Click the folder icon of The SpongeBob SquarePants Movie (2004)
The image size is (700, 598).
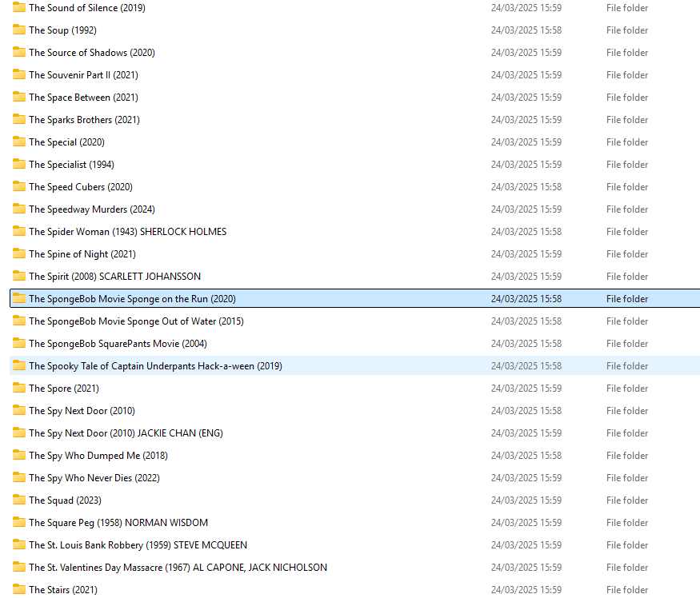coord(19,343)
